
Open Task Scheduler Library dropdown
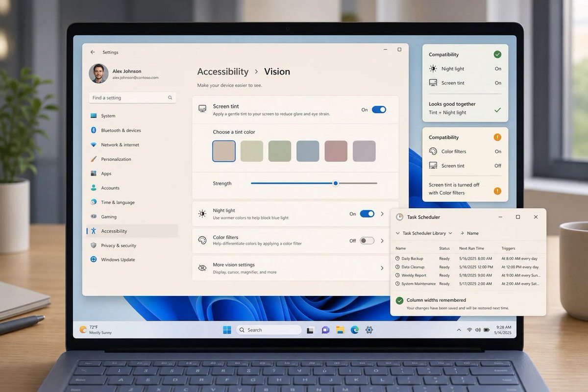[424, 233]
